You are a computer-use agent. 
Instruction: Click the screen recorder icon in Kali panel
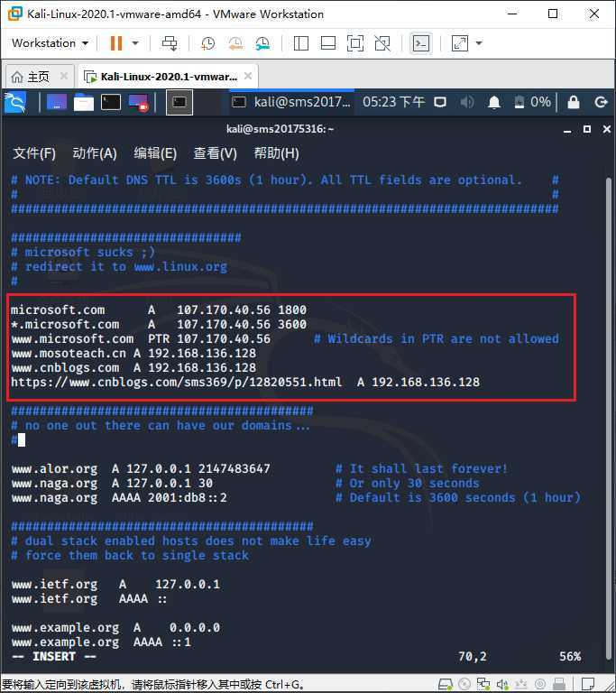(138, 103)
